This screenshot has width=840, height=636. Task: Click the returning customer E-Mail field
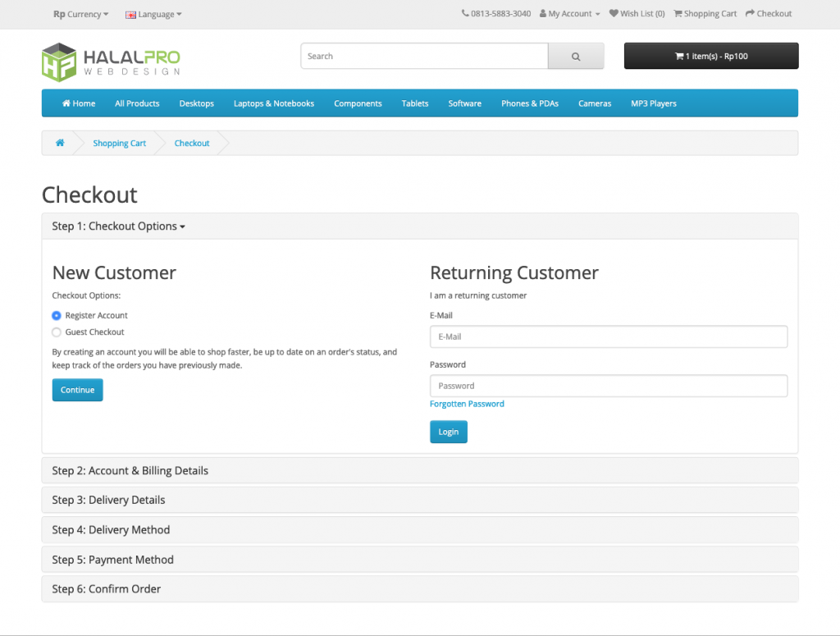[x=608, y=336]
